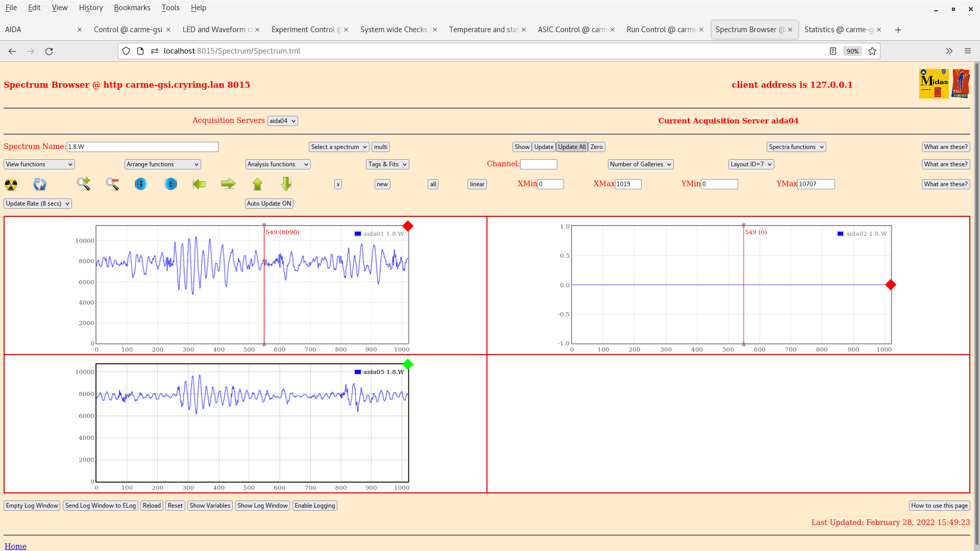Viewport: 980px width, 551px height.
Task: Open the Analysis functions dropdown
Action: (x=278, y=164)
